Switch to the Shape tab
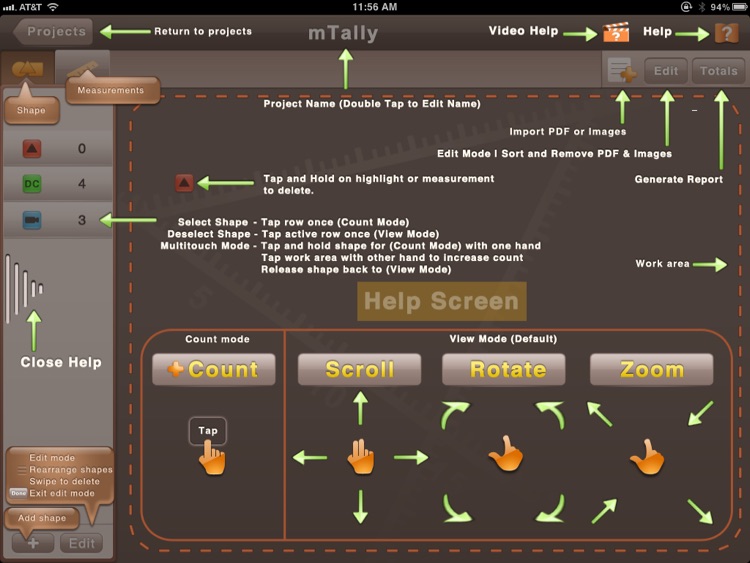 28,68
